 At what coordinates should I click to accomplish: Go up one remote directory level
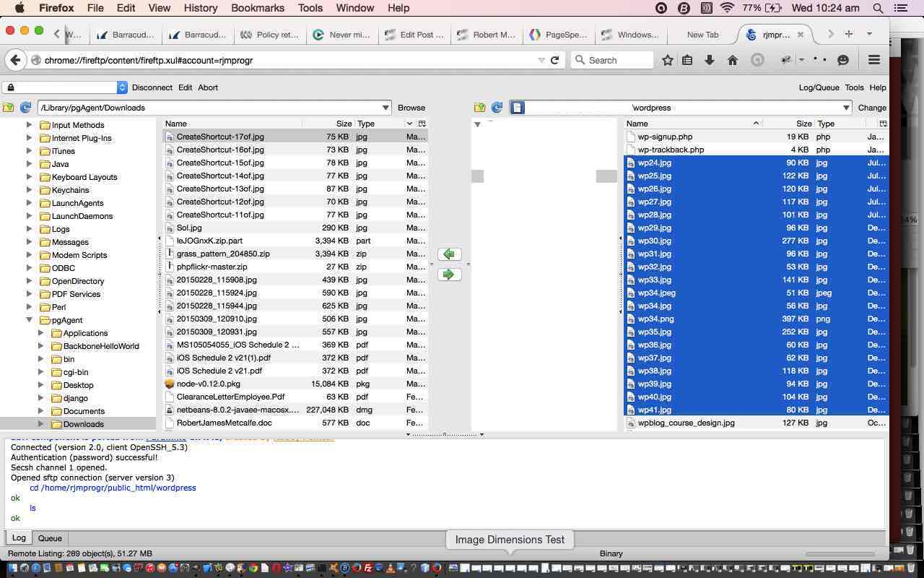479,108
